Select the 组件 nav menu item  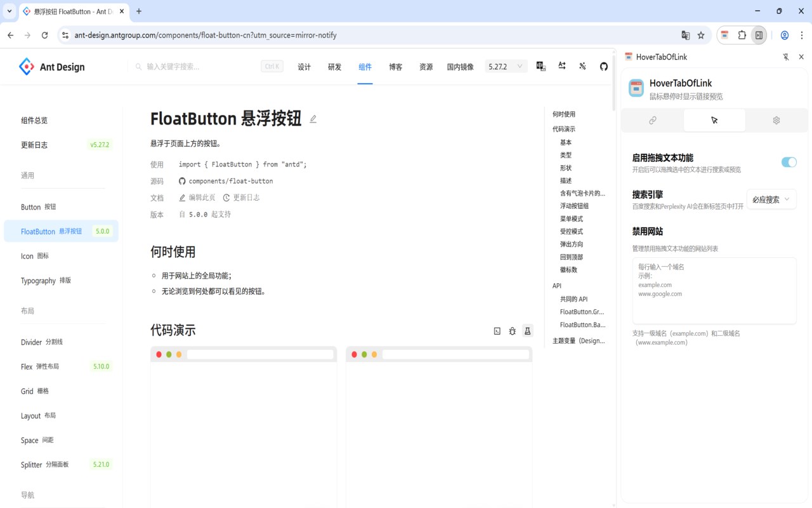pos(365,67)
